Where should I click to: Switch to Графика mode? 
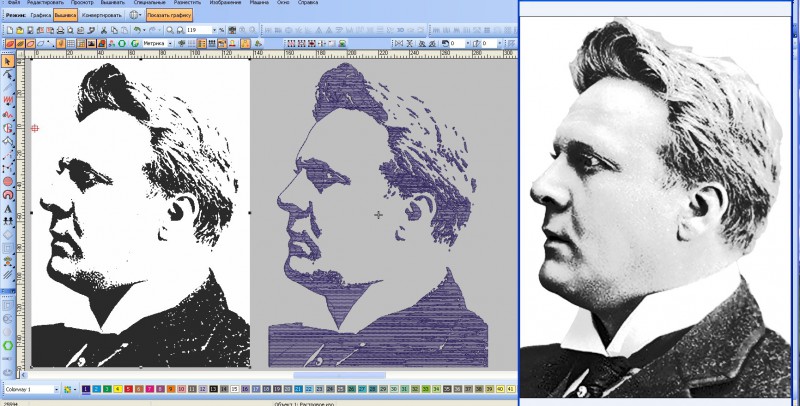pyautogui.click(x=40, y=15)
